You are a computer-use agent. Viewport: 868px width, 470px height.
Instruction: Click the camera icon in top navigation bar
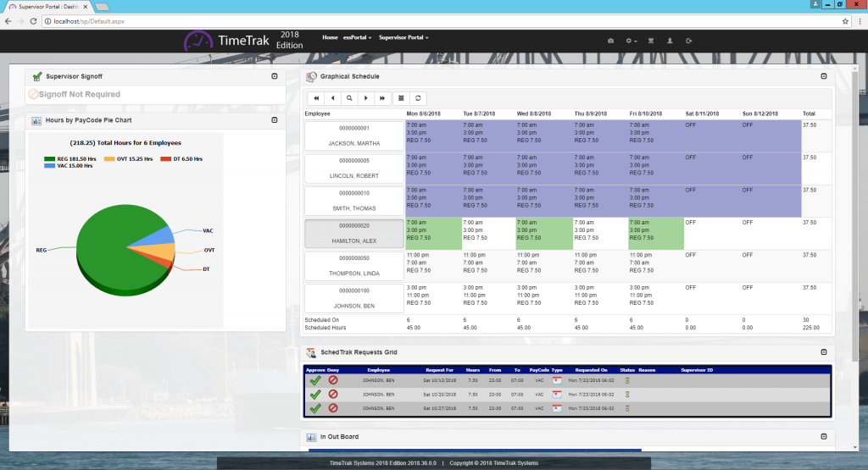(x=610, y=41)
